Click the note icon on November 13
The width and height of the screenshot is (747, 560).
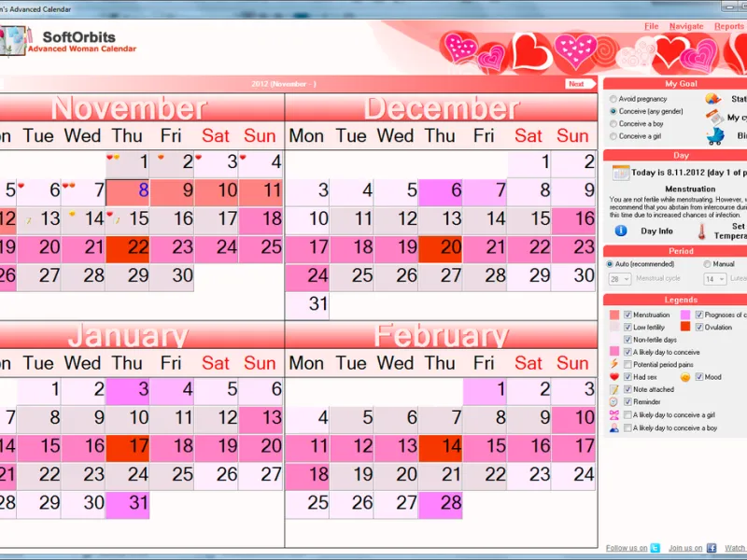tap(29, 220)
